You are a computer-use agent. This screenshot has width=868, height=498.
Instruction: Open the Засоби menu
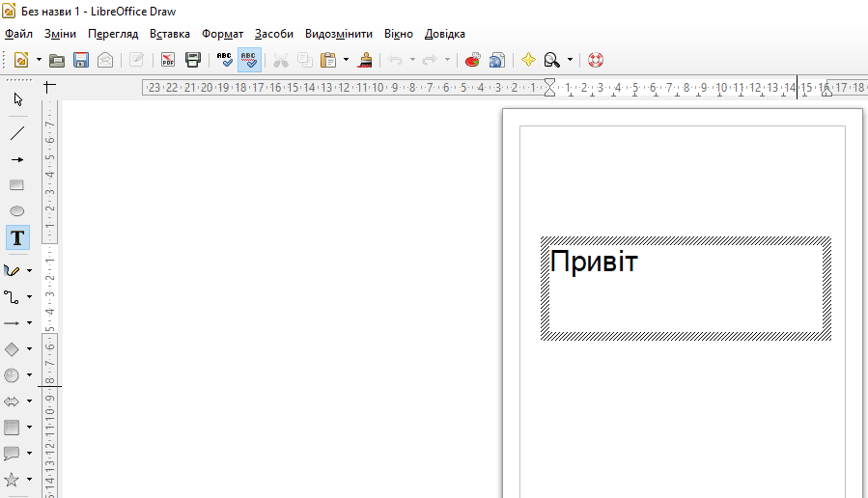coord(274,34)
